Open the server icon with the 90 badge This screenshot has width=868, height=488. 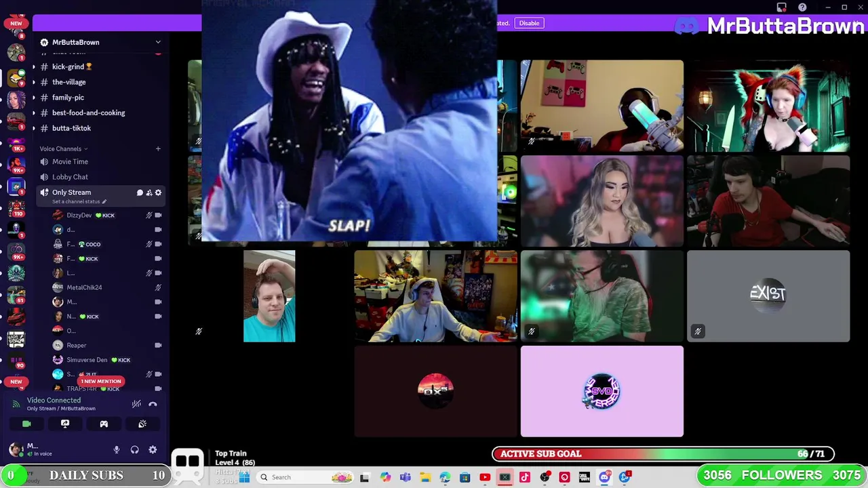tap(16, 361)
